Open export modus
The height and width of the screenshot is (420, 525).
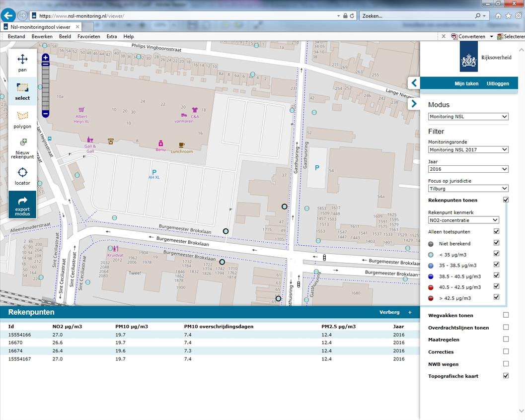[22, 205]
